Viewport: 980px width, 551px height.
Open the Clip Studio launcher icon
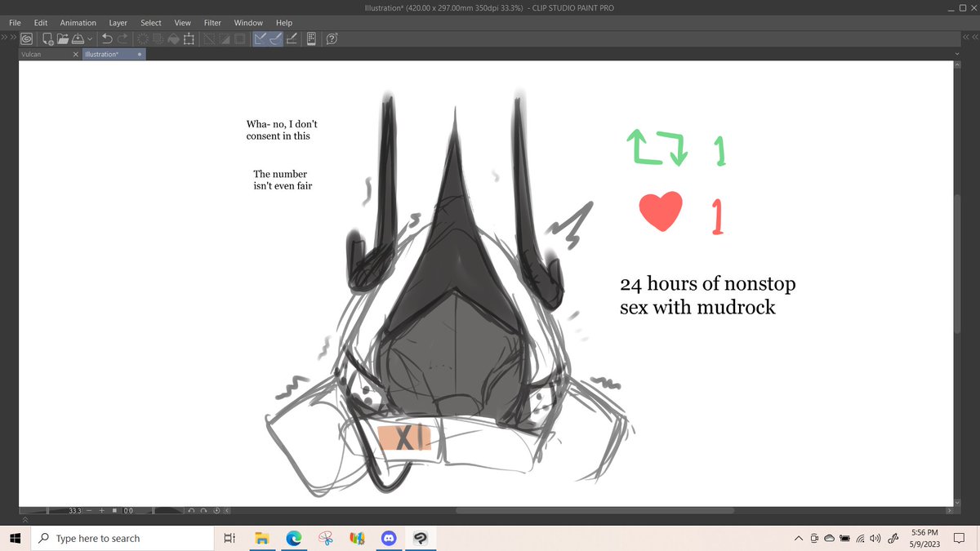pyautogui.click(x=27, y=38)
